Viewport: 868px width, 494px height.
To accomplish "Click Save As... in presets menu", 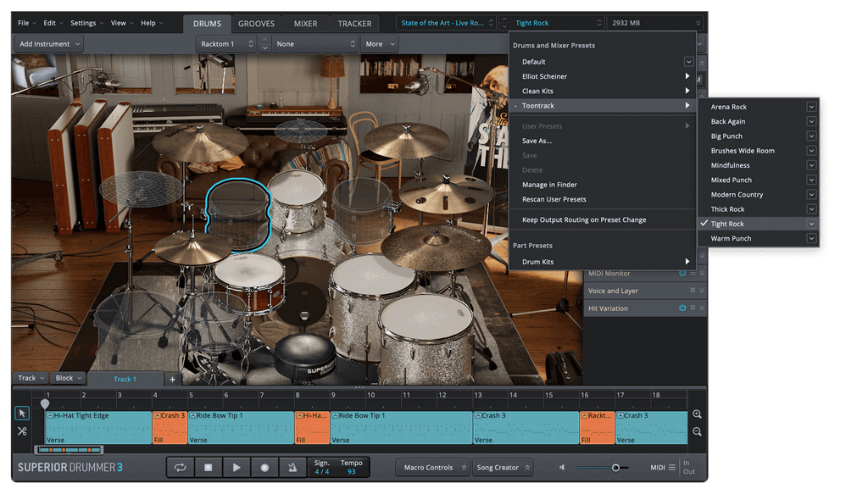I will click(x=537, y=141).
